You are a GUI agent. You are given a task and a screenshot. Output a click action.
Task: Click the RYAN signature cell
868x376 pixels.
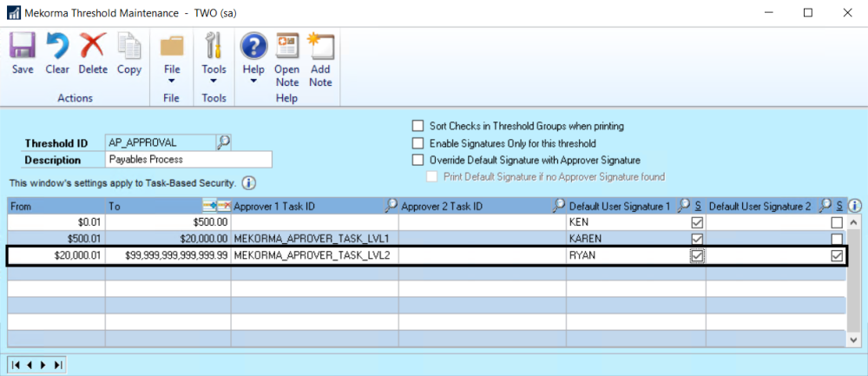(x=628, y=256)
